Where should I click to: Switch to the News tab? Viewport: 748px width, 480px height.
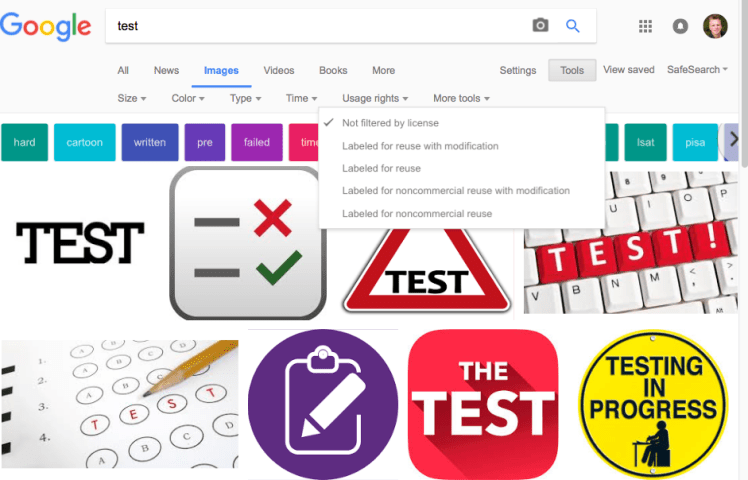click(166, 71)
